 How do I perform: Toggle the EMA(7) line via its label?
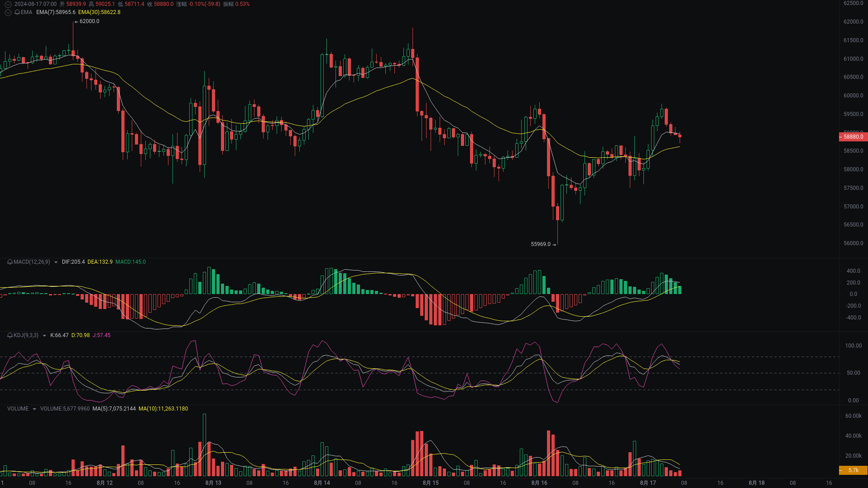pos(55,12)
